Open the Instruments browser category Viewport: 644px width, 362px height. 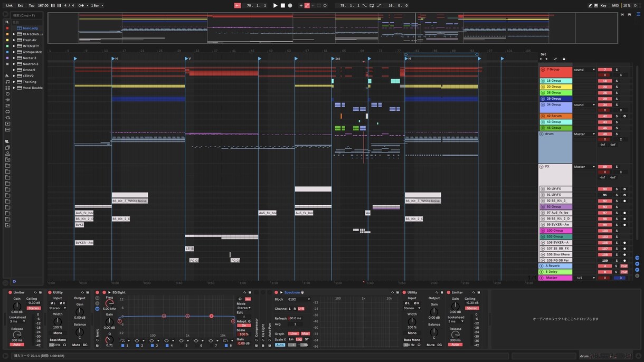tap(7, 93)
